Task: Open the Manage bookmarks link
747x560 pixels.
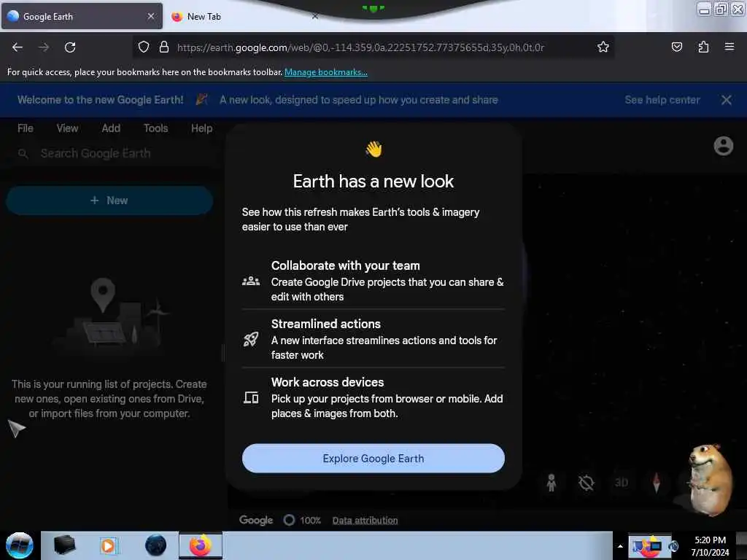Action: [326, 72]
